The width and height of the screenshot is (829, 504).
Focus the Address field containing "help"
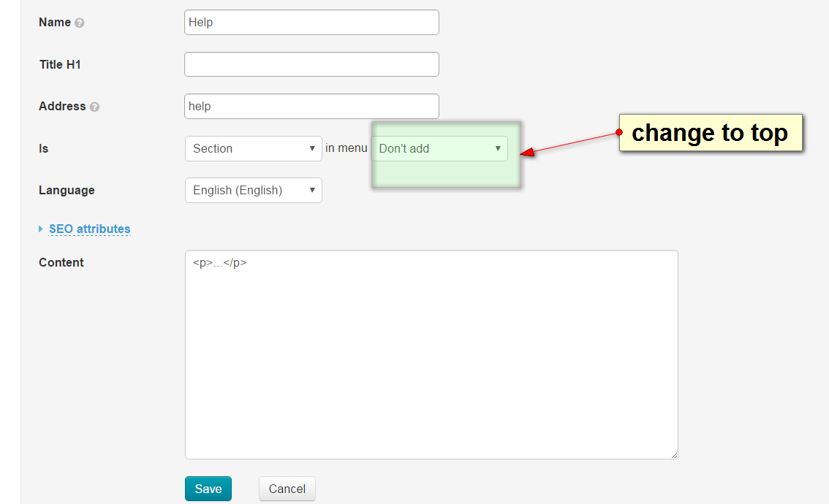pos(311,106)
